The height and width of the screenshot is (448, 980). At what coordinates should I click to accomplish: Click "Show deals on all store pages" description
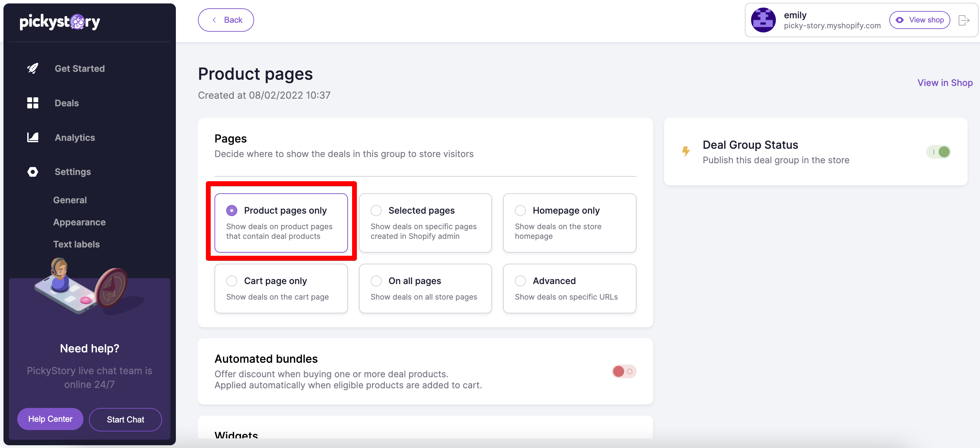point(423,297)
